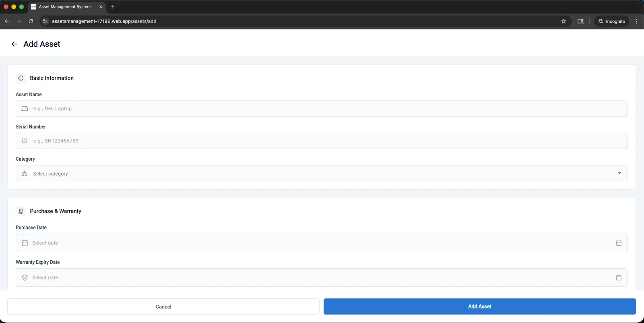Click the Asset Name label
The width and height of the screenshot is (644, 323).
coord(29,95)
